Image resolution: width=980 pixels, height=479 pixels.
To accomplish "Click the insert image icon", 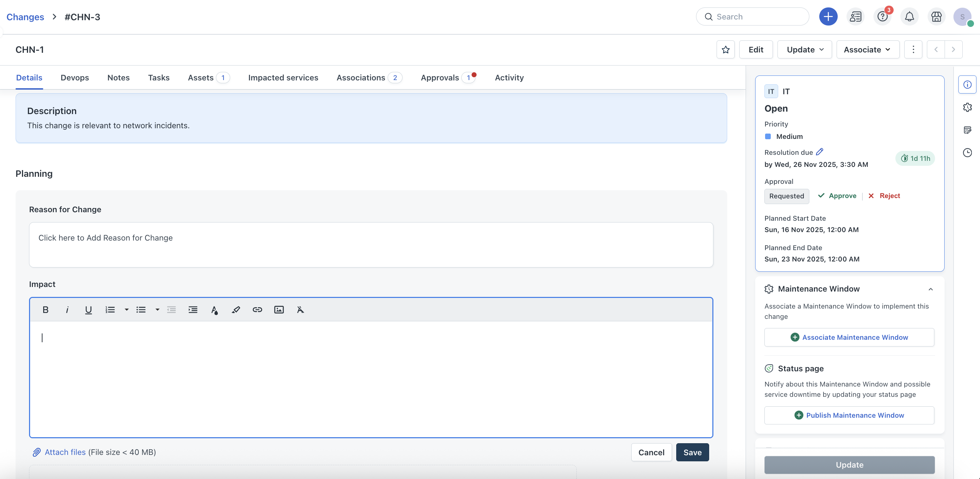I will (279, 310).
